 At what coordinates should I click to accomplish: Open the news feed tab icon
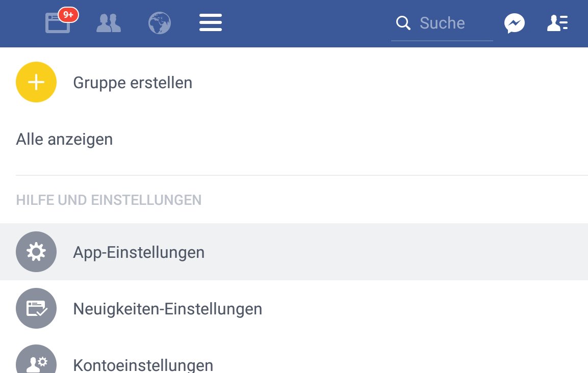(x=56, y=24)
